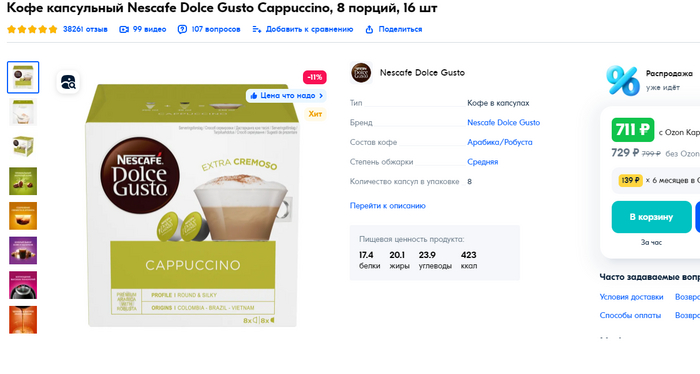Viewport: 700px width, 374px height.
Task: Open the 38261 отзыв reviews link
Action: pos(85,29)
